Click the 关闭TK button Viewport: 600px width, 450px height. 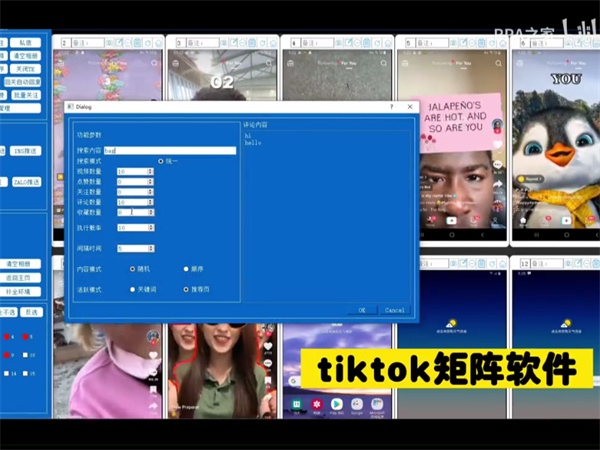point(25,69)
